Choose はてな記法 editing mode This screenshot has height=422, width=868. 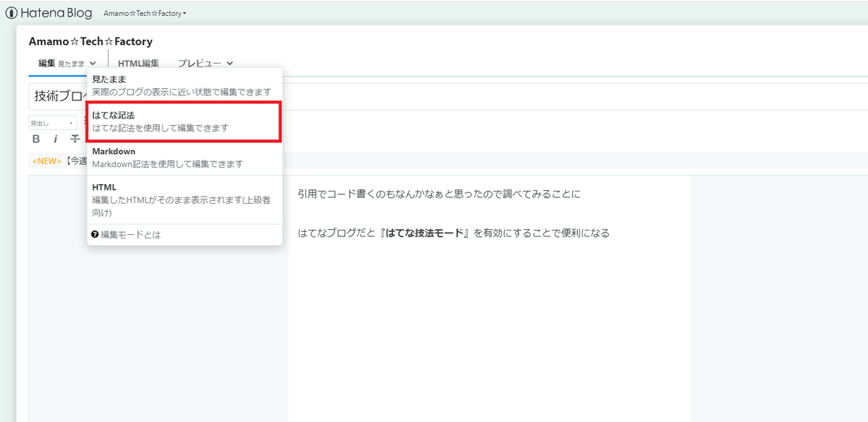(x=184, y=121)
